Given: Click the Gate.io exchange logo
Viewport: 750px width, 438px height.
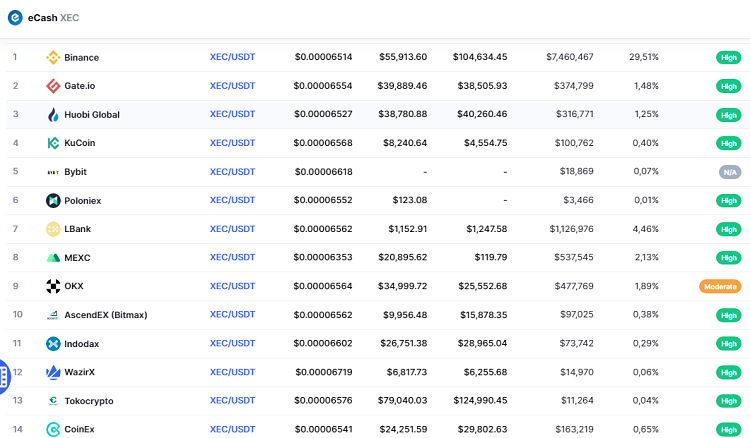Looking at the screenshot, I should 53,86.
